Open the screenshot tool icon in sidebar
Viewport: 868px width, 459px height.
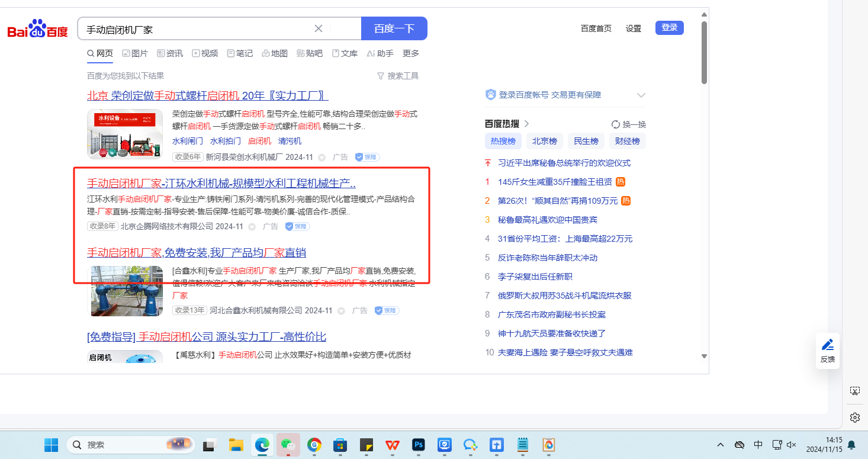click(x=854, y=391)
